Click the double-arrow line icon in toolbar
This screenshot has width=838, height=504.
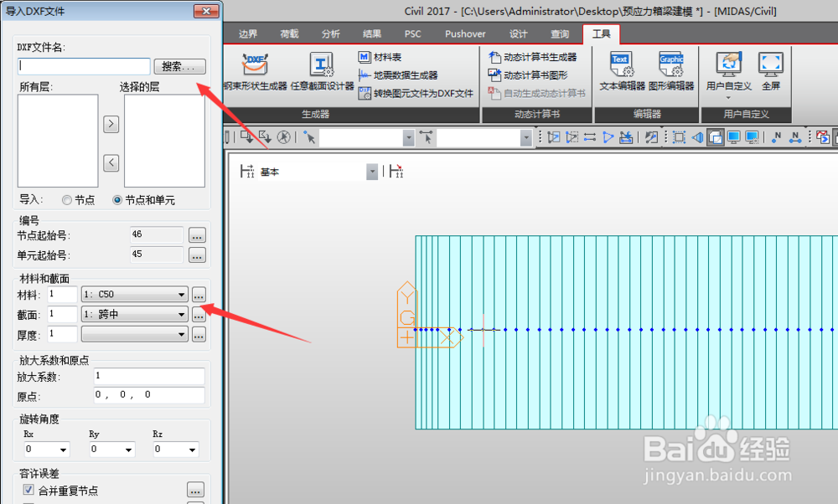pyautogui.click(x=590, y=138)
